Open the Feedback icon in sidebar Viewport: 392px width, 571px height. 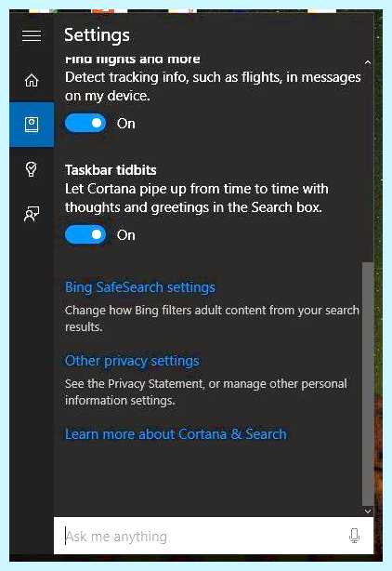(32, 214)
